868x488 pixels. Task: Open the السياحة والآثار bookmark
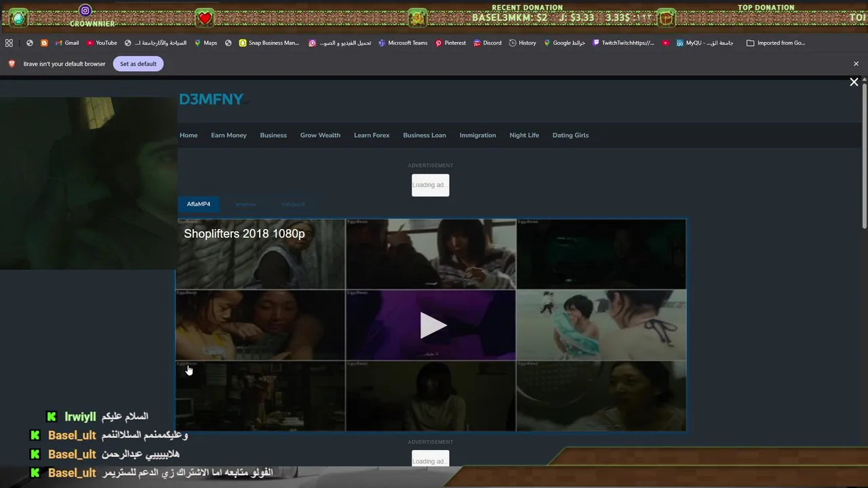tap(155, 43)
